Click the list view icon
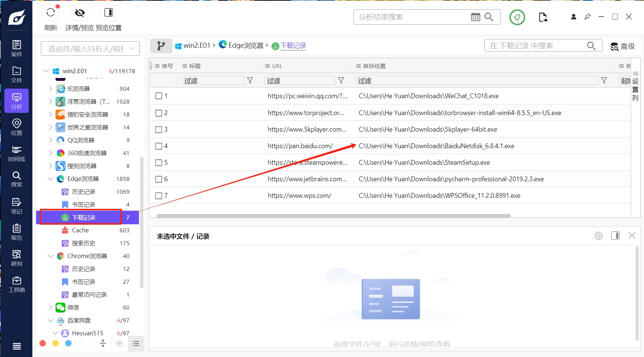The height and width of the screenshot is (357, 644). coord(136,343)
